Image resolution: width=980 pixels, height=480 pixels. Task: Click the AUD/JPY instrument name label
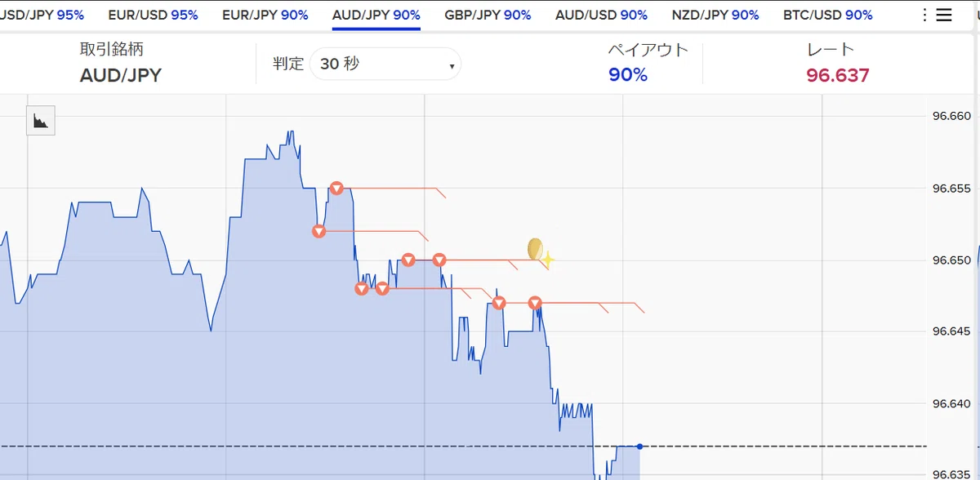pos(121,76)
